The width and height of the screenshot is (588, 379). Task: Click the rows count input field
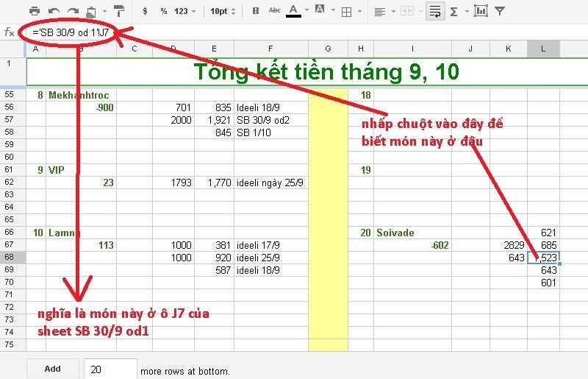(x=110, y=369)
